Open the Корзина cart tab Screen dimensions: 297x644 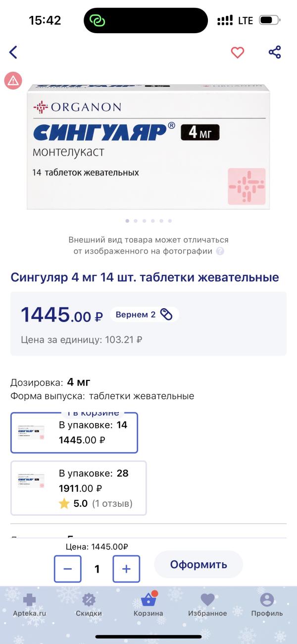pyautogui.click(x=148, y=605)
